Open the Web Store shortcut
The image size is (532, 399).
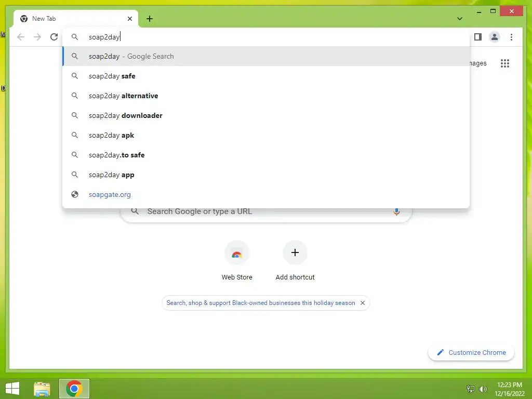click(237, 261)
